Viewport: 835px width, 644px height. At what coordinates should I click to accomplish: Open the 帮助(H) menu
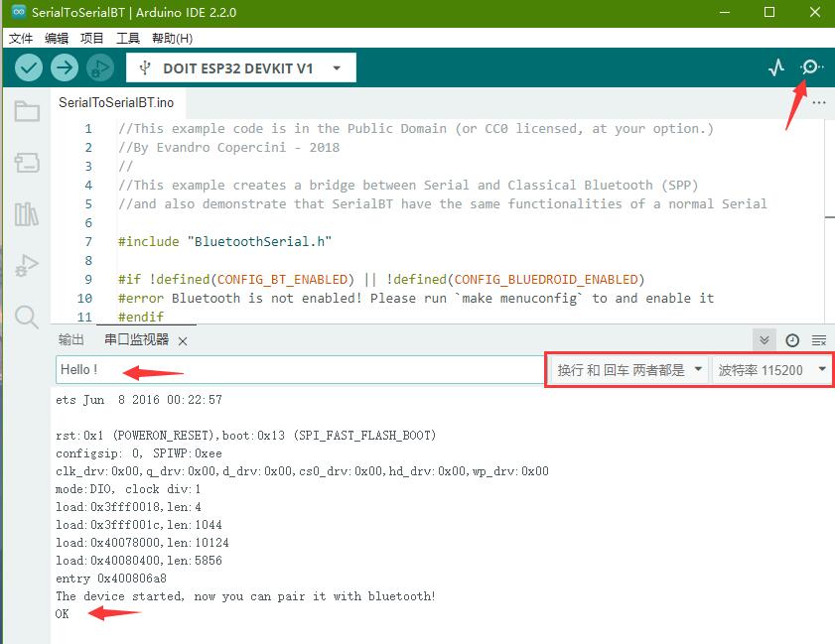click(172, 39)
